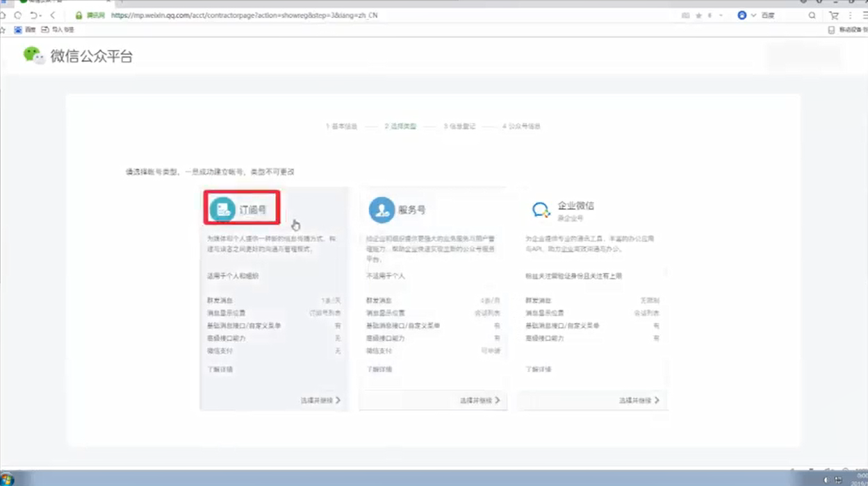Image resolution: width=868 pixels, height=486 pixels.
Task: Open the undo history dropdown arrow
Action: tap(40, 15)
